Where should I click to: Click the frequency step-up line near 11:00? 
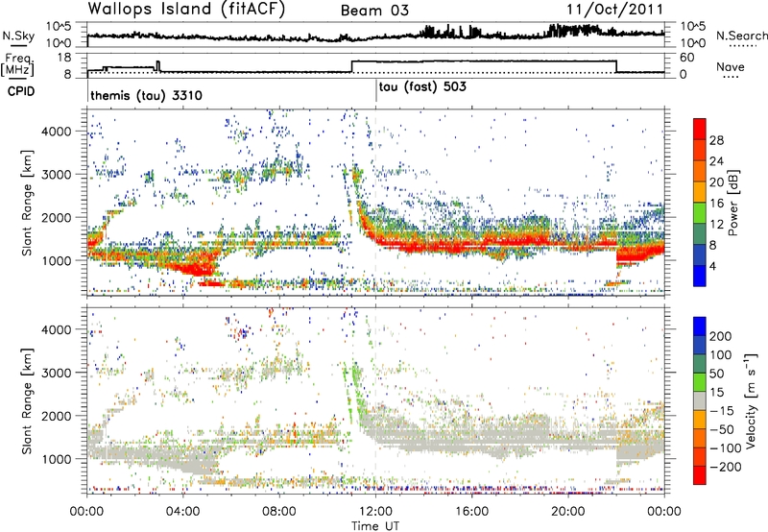coord(352,66)
